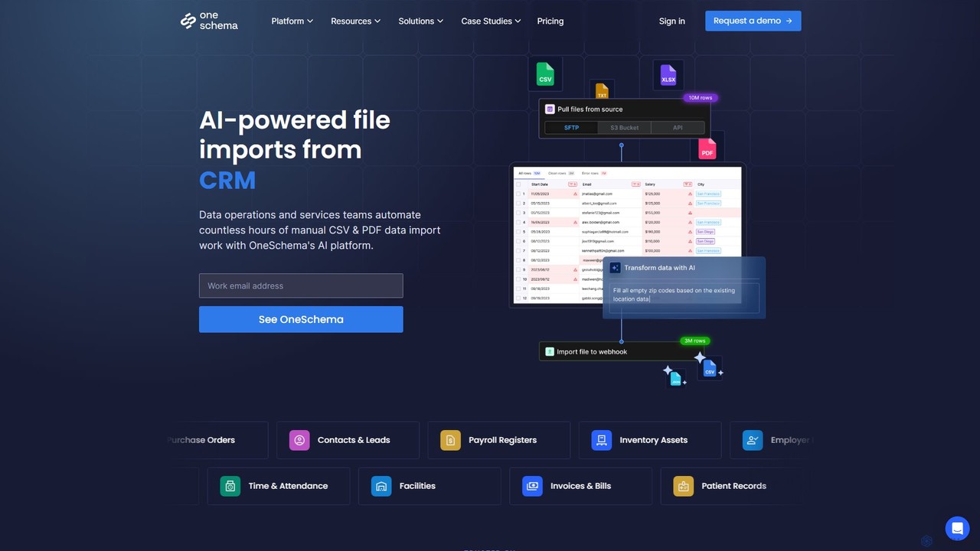The image size is (980, 551).
Task: Open the Pricing page
Action: (550, 21)
